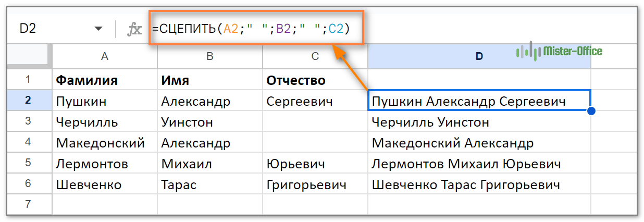Select cell Македонский Александр in column D

[x=479, y=142]
